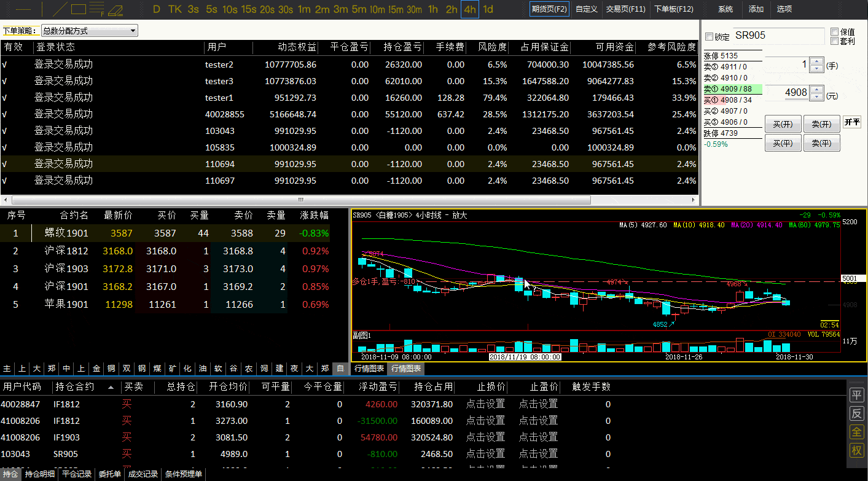The image size is (868, 481).
Task: Click the 反 reverse-position side button
Action: pos(856,413)
